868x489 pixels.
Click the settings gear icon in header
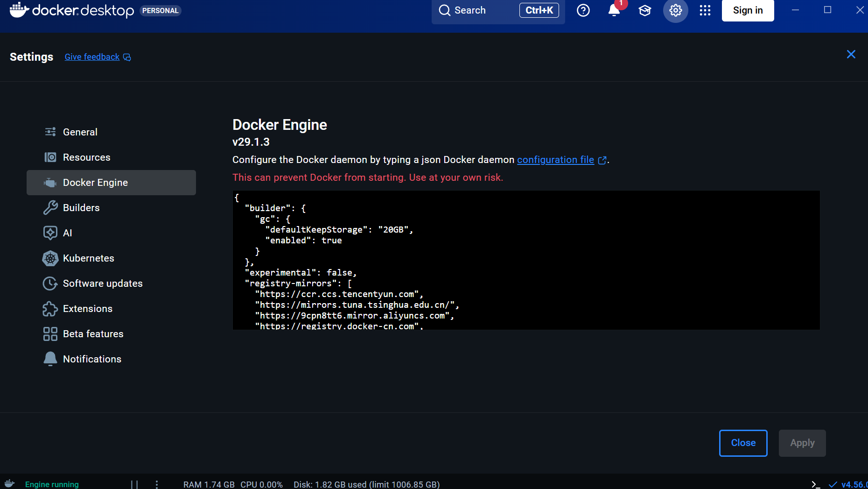(676, 10)
